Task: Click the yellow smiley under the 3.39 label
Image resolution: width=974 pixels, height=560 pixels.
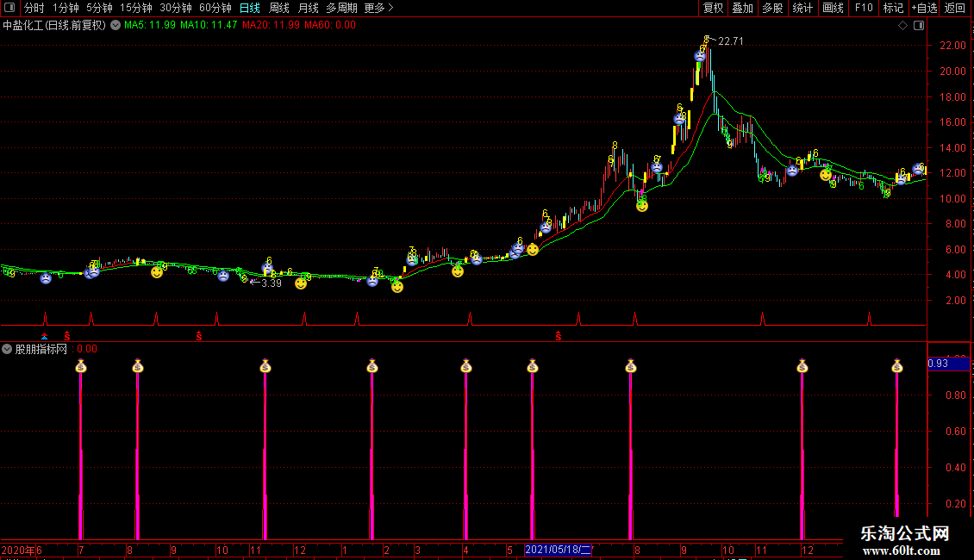Action: coord(301,283)
